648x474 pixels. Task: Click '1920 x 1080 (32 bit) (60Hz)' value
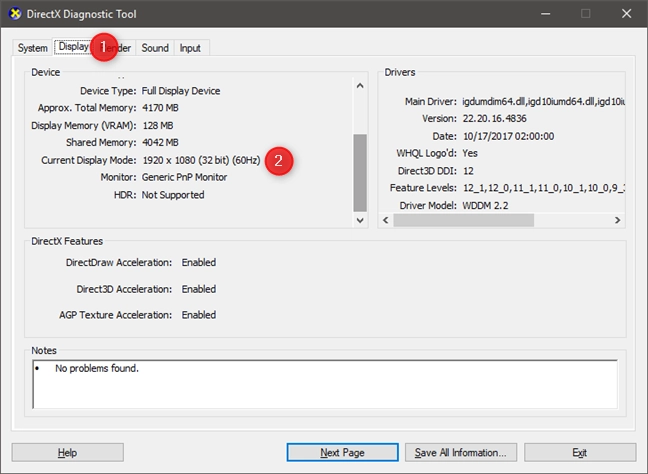point(202,160)
